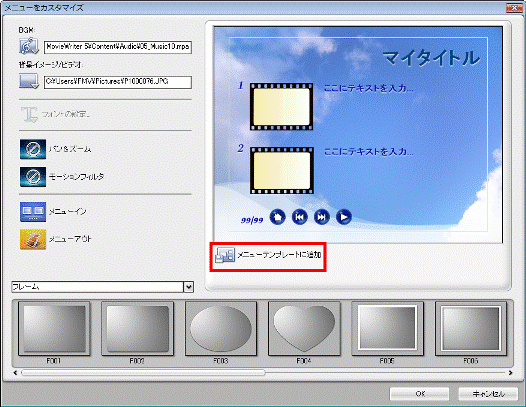The image size is (526, 407).
Task: Select the last frame thumbnail on right
Action: [471, 328]
